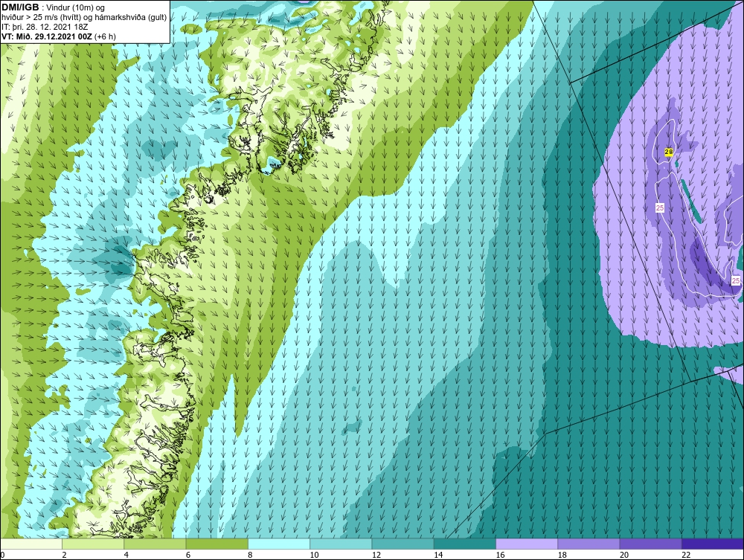Click the 'IT: þri. 28. 12. 2021 18Z' line
Viewport: 744px width, 560px height.
tap(45, 27)
